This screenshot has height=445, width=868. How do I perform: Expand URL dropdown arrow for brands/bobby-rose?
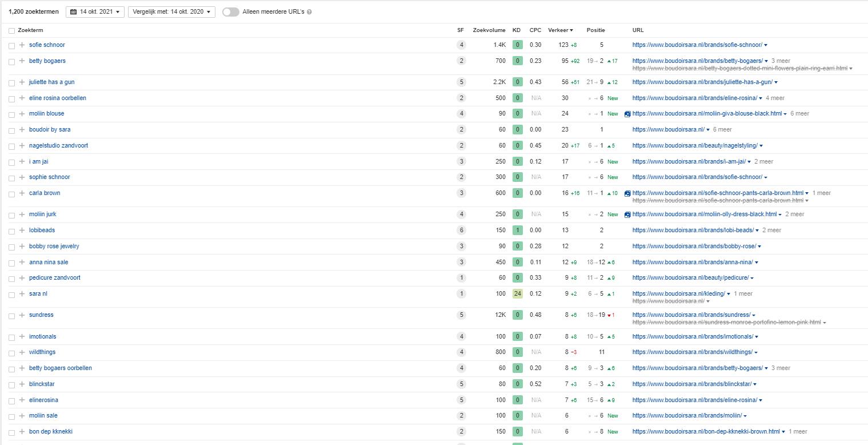(759, 247)
